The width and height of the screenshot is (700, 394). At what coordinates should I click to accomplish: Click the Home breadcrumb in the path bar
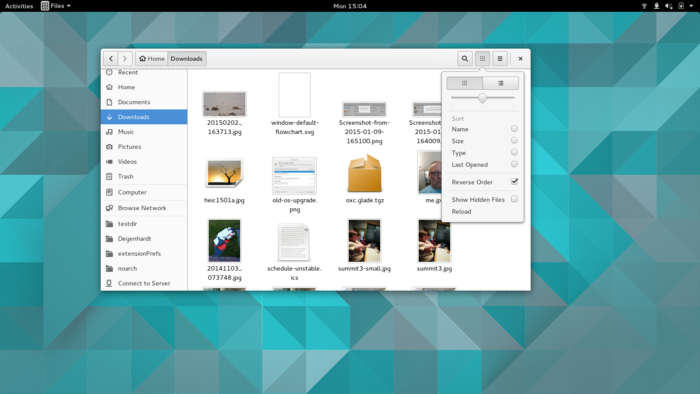pos(152,58)
